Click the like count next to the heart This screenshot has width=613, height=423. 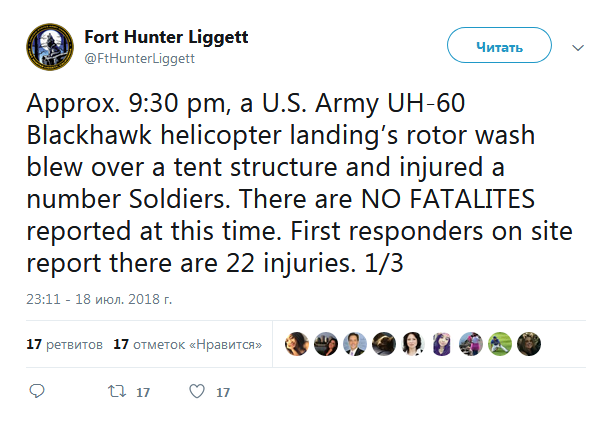pyautogui.click(x=223, y=392)
